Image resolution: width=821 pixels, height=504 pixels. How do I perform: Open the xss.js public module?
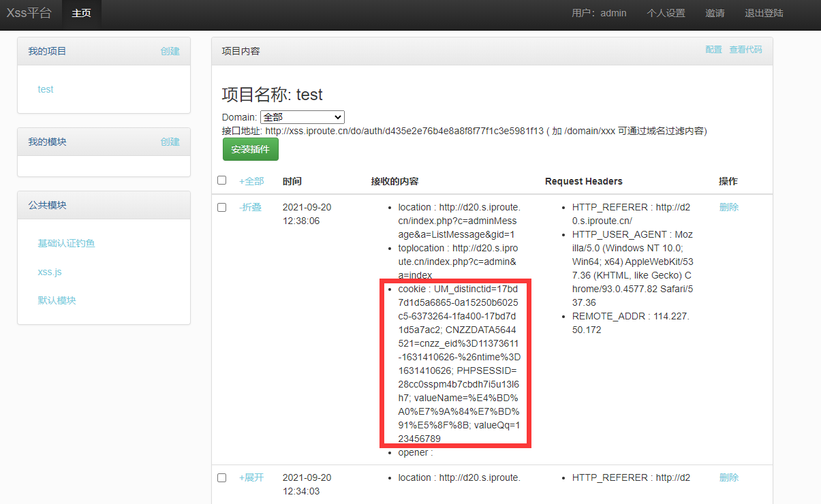click(50, 272)
